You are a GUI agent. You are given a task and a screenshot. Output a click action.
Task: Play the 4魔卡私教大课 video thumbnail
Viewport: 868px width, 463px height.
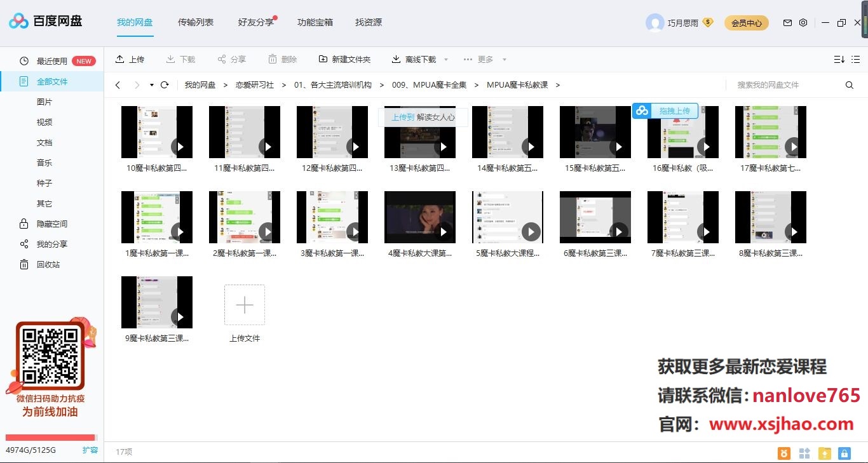tap(419, 217)
